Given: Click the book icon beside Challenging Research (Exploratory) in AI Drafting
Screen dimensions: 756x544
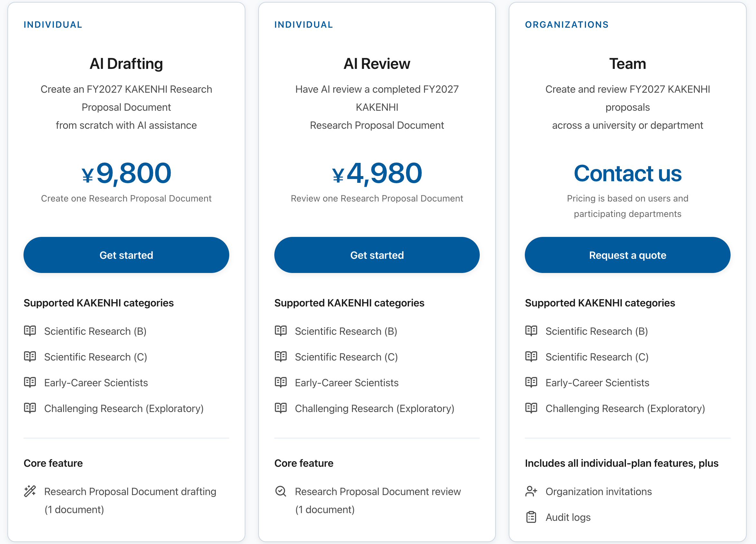Looking at the screenshot, I should [30, 408].
